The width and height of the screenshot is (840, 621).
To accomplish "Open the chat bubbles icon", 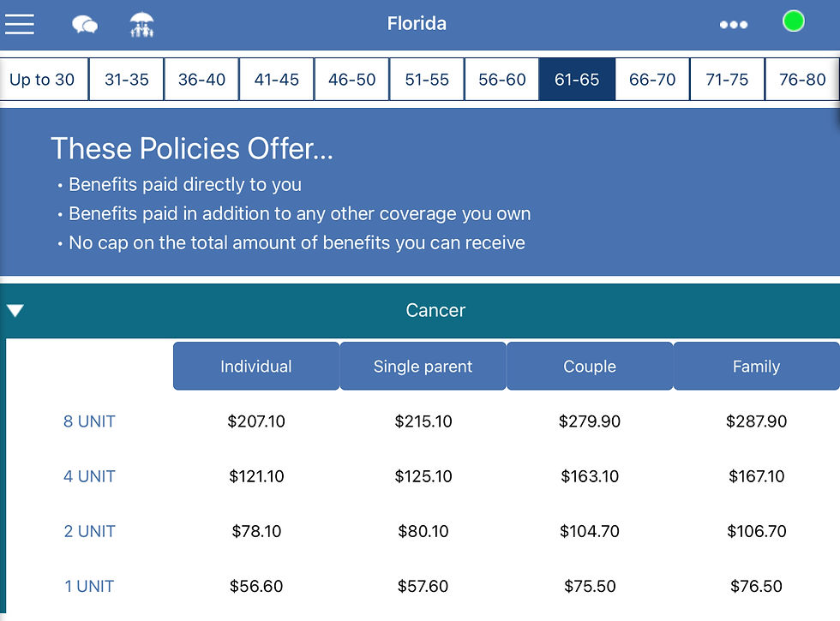I will click(x=84, y=25).
